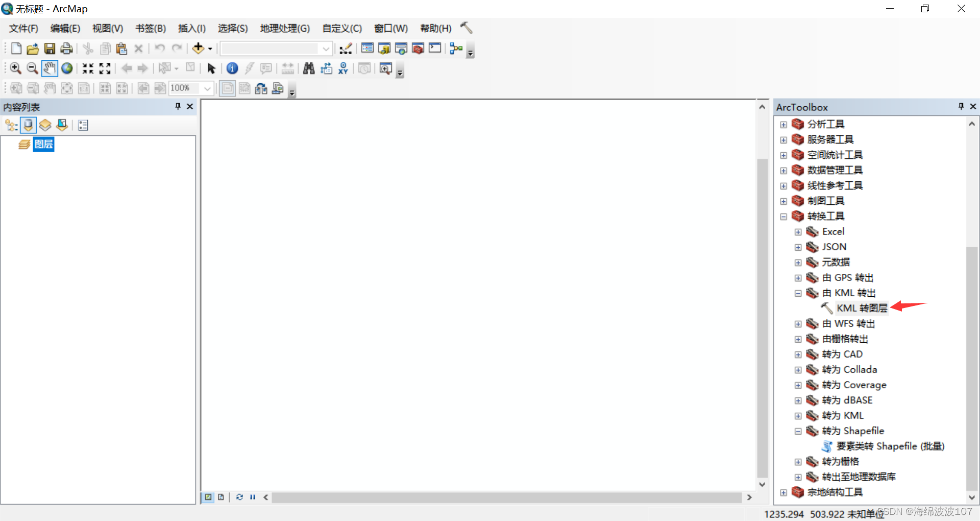The height and width of the screenshot is (521, 980).
Task: Select the 转为 KML toolset
Action: pos(843,415)
